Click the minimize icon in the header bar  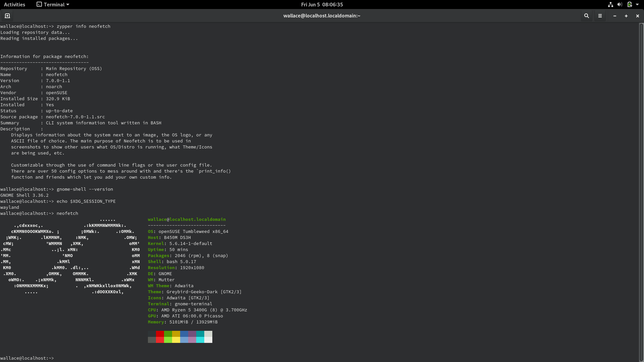pyautogui.click(x=615, y=16)
